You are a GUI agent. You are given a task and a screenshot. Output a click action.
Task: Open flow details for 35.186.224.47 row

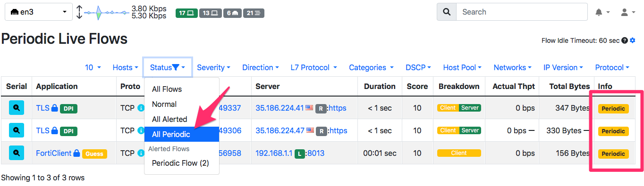[17, 130]
